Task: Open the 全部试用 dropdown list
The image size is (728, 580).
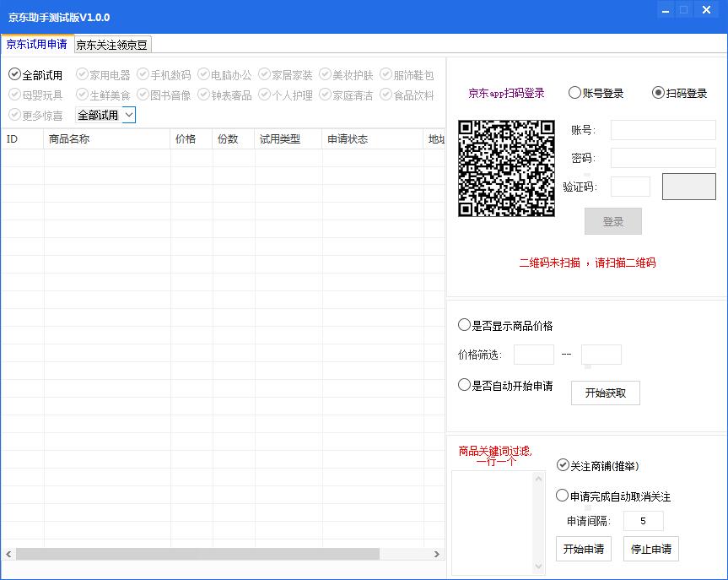Action: click(x=128, y=114)
